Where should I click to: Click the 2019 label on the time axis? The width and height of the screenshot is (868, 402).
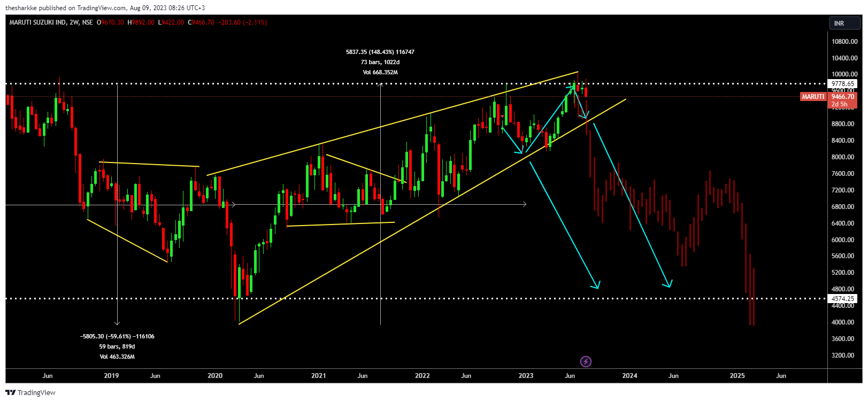click(111, 376)
